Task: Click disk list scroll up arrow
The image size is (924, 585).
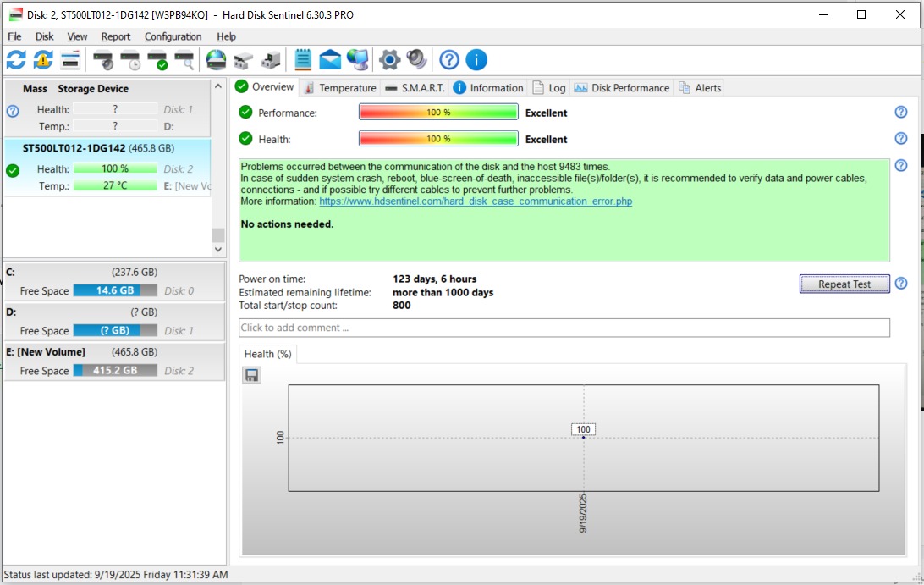Action: click(x=218, y=86)
